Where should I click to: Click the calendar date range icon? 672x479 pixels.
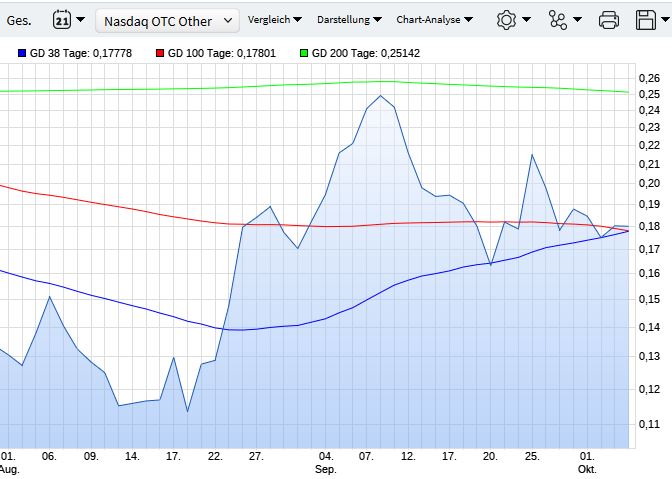[x=61, y=19]
